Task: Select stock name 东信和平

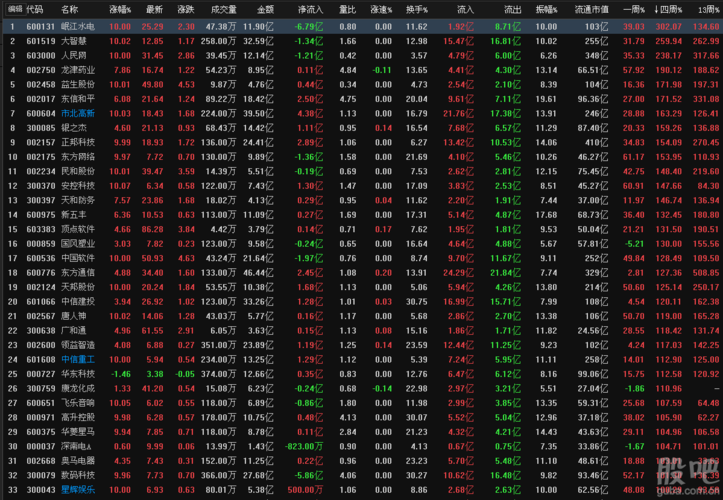Action: coord(78,99)
